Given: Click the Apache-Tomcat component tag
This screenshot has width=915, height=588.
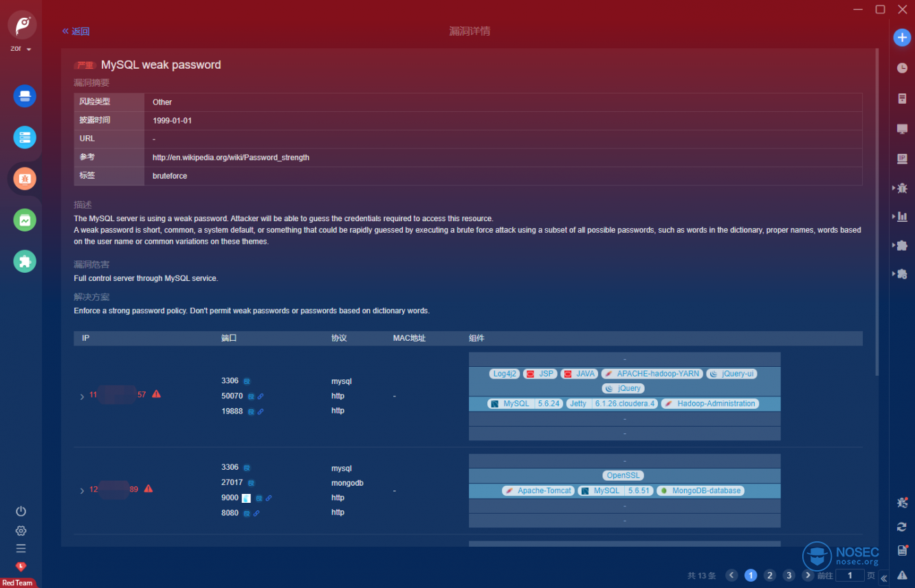Looking at the screenshot, I should coord(538,490).
